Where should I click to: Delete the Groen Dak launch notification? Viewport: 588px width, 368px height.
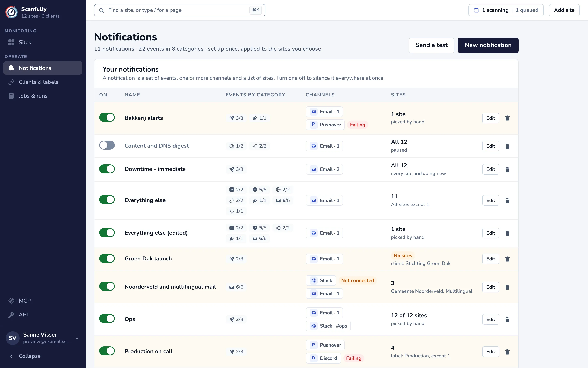pos(507,259)
